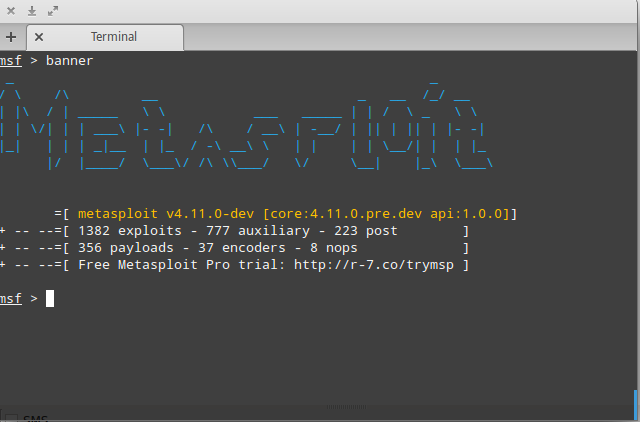Click the core:4.11.0.pre.dev text

point(346,214)
